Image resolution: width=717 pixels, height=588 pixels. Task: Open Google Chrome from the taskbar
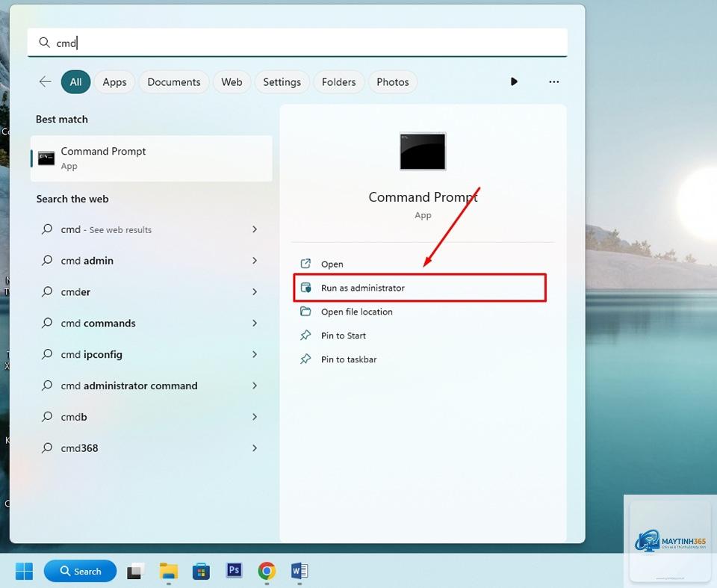(267, 571)
